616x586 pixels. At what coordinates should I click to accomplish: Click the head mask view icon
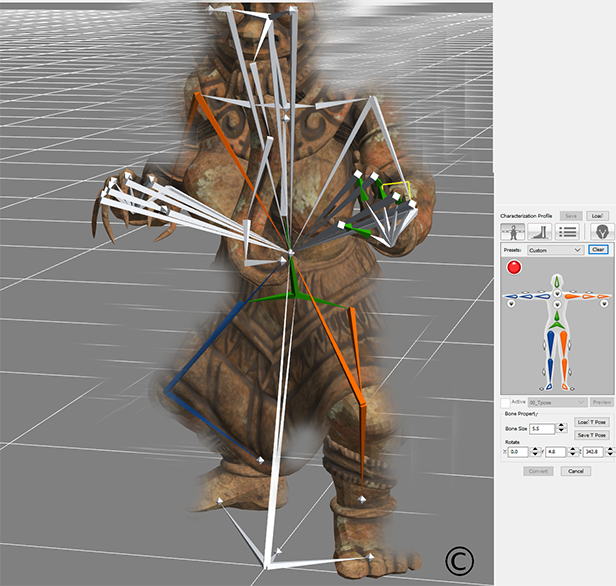(x=597, y=231)
